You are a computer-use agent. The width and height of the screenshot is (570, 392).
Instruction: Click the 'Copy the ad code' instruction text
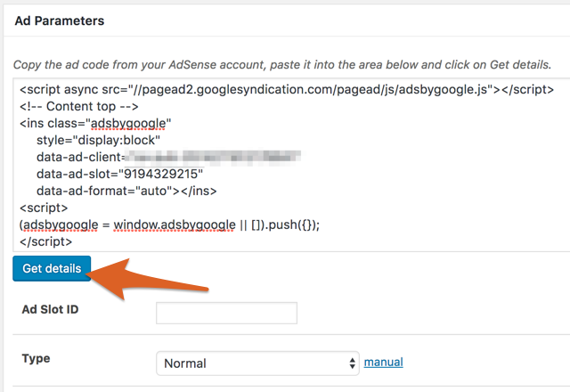click(281, 65)
